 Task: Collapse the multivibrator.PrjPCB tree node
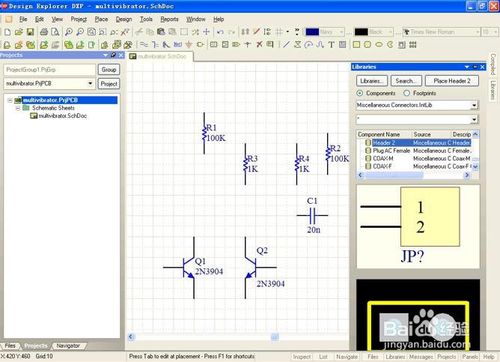click(x=10, y=100)
